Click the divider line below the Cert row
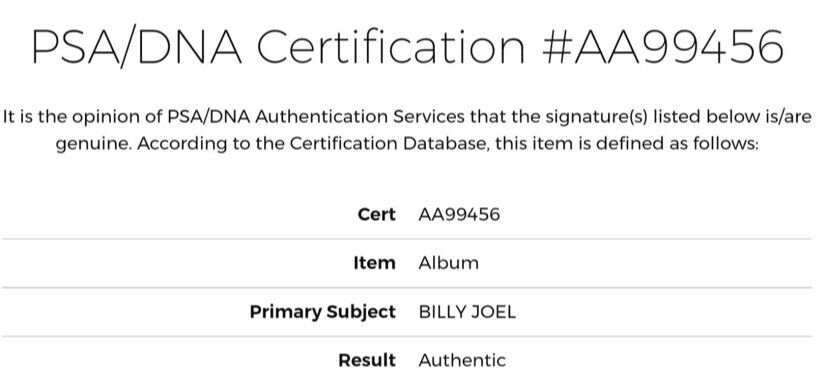This screenshot has width=828, height=368. coord(407,239)
